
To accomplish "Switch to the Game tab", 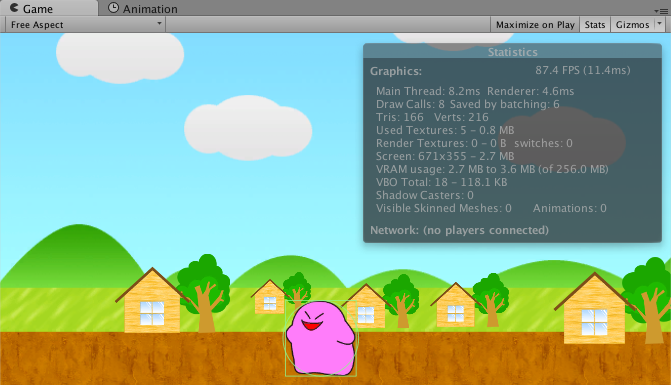I will click(x=49, y=8).
